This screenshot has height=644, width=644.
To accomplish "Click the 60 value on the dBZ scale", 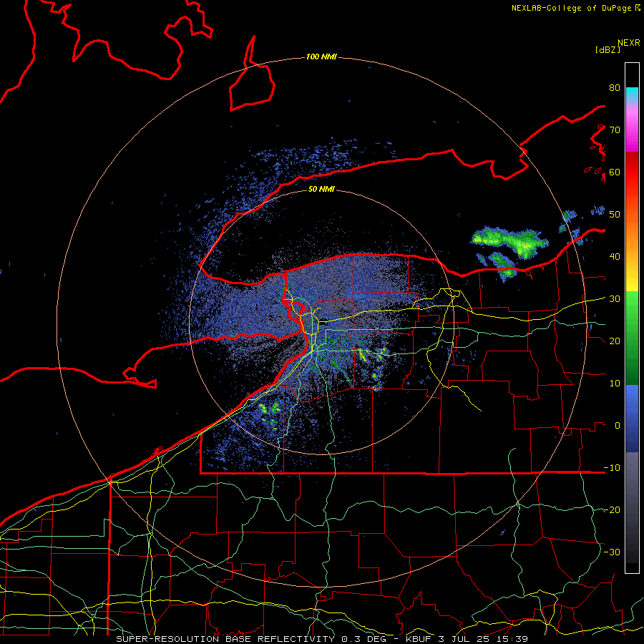I will click(x=615, y=172).
